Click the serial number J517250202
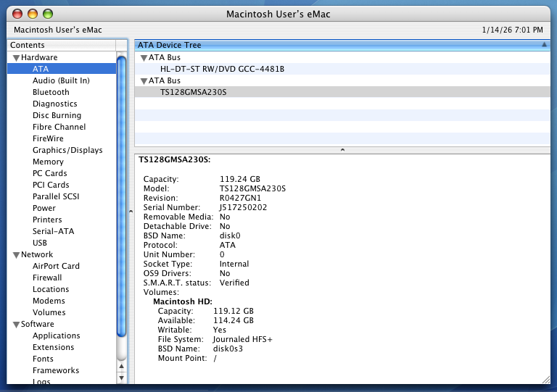The height and width of the screenshot is (392, 557). coord(244,207)
